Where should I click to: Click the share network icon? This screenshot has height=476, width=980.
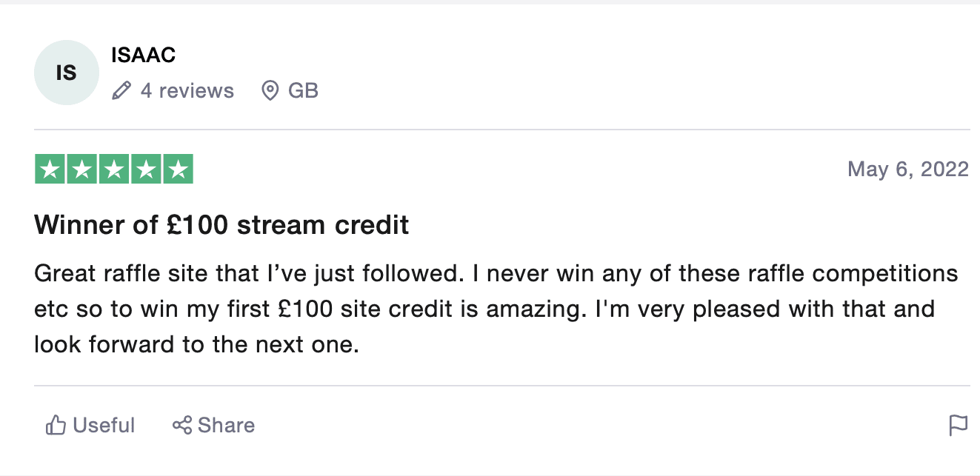[x=181, y=426]
